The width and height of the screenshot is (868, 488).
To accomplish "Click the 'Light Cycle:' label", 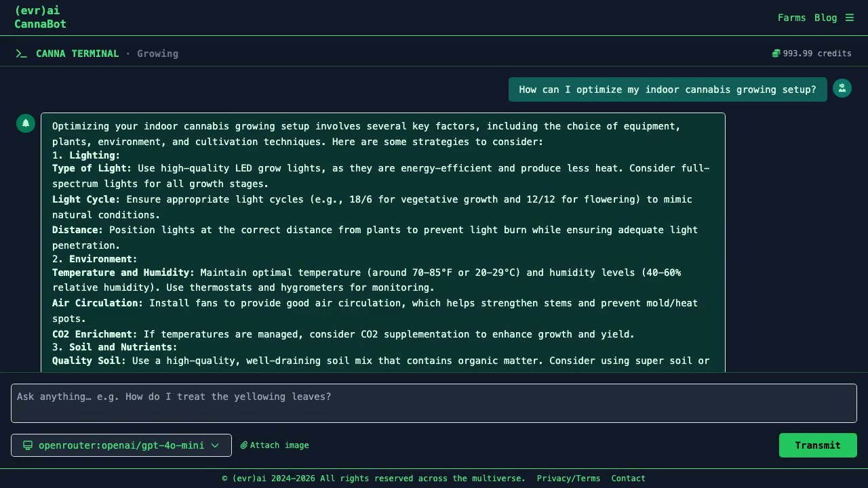I will pos(86,199).
